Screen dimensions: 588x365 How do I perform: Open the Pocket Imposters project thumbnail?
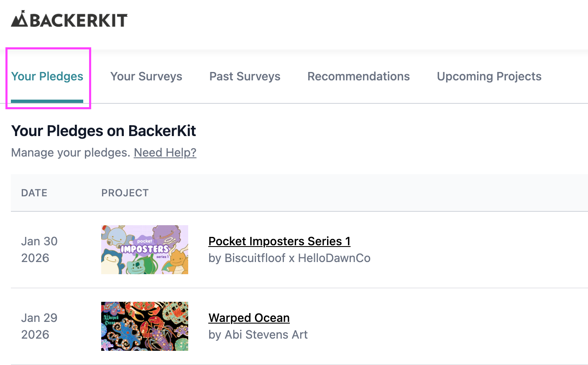pyautogui.click(x=145, y=249)
